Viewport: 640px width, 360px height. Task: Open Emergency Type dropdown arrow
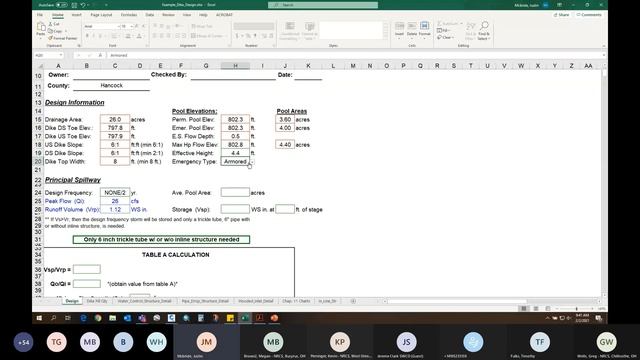click(252, 162)
